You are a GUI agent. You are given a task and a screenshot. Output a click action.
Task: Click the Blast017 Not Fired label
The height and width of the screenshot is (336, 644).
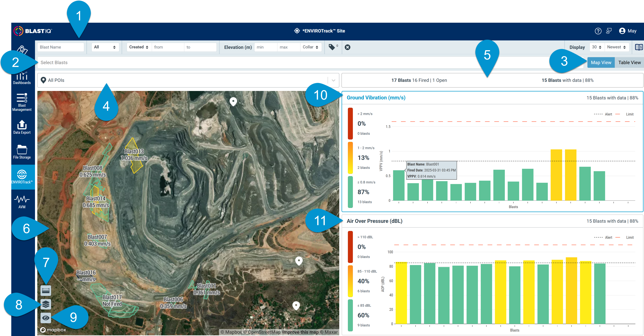(x=112, y=301)
